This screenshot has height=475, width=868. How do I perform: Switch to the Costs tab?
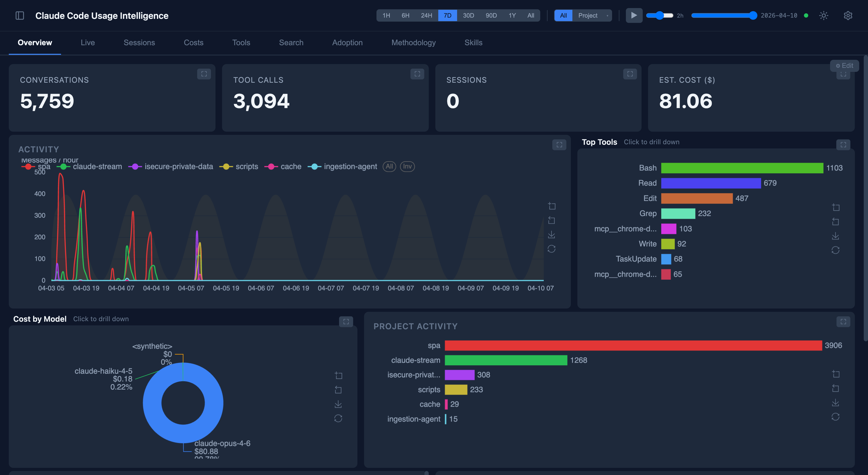pyautogui.click(x=193, y=42)
